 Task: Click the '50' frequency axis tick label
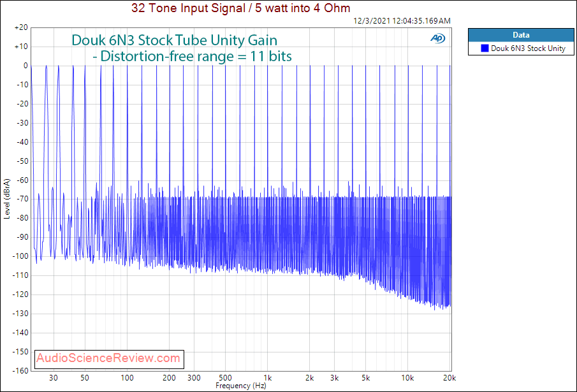(x=85, y=378)
